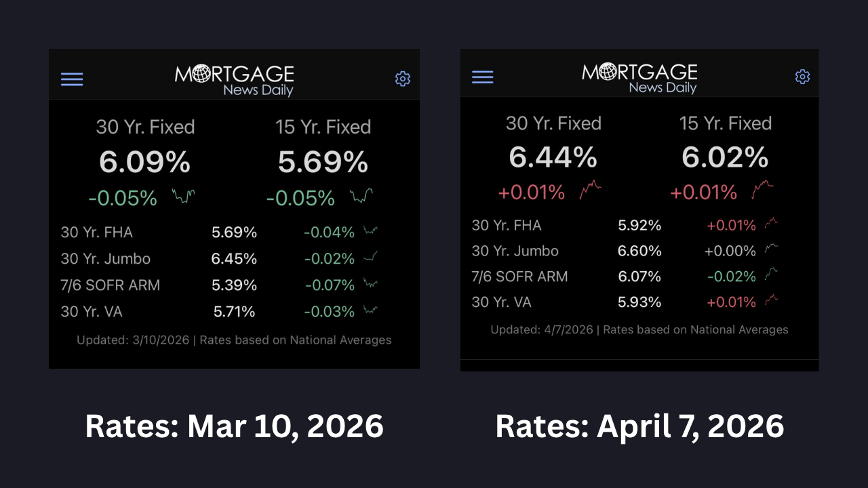This screenshot has width=868, height=488.
Task: Select the 6.09% 30 Yr. Fixed rate
Action: click(x=144, y=163)
